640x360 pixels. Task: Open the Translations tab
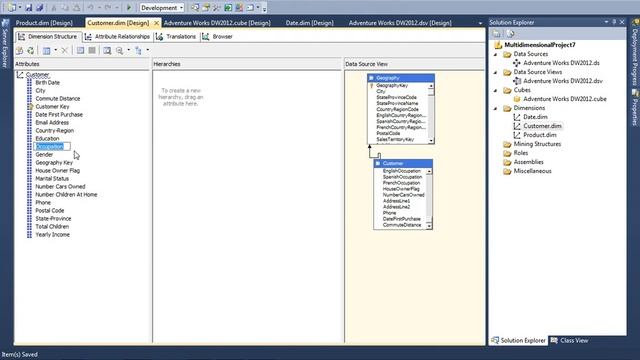point(176,37)
